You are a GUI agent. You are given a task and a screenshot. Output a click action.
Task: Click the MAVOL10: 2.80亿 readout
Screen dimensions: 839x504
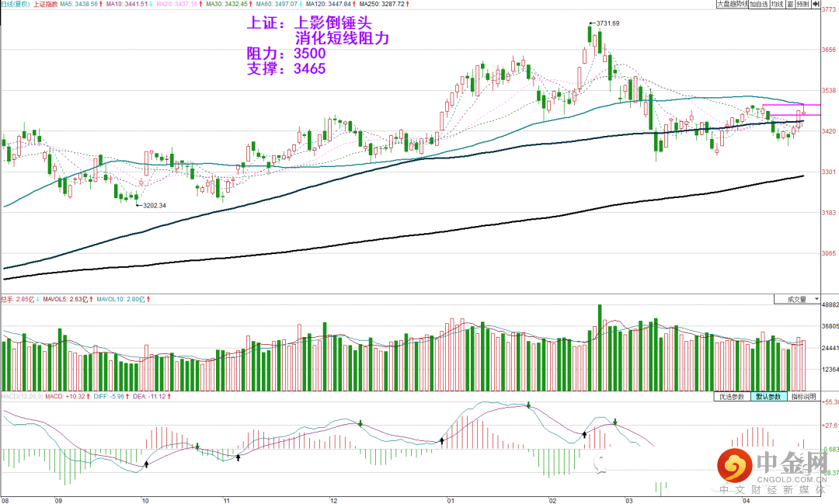coord(120,299)
